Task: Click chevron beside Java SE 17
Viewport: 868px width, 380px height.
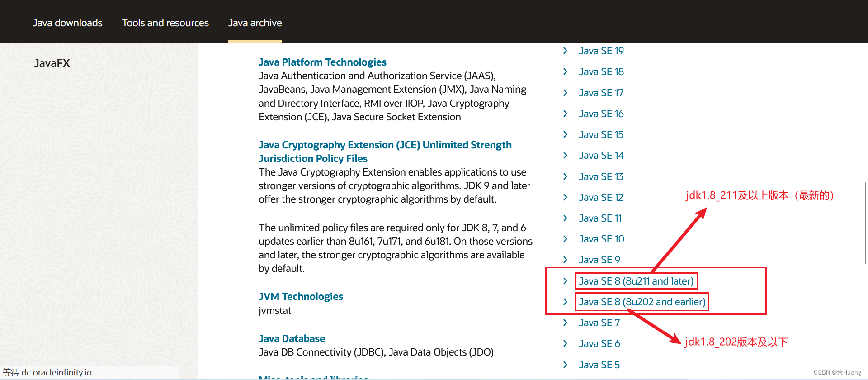Action: point(565,93)
